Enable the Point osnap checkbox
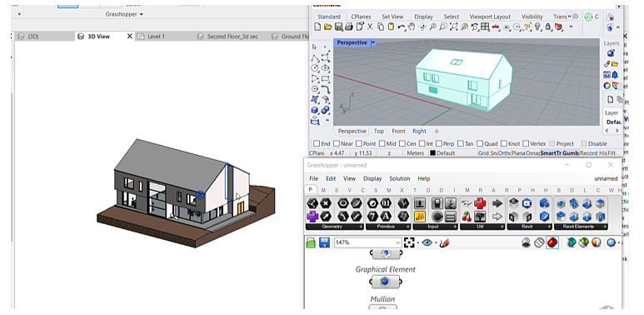This screenshot has width=644, height=315. click(x=359, y=143)
